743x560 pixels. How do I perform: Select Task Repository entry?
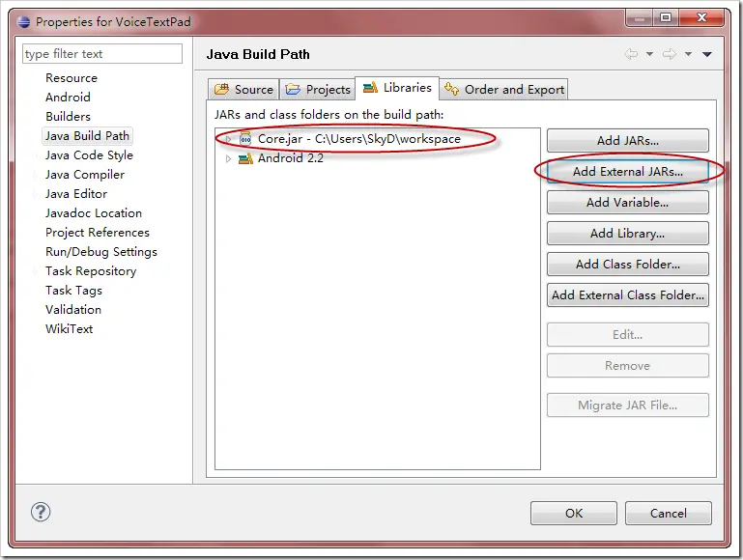(x=91, y=271)
